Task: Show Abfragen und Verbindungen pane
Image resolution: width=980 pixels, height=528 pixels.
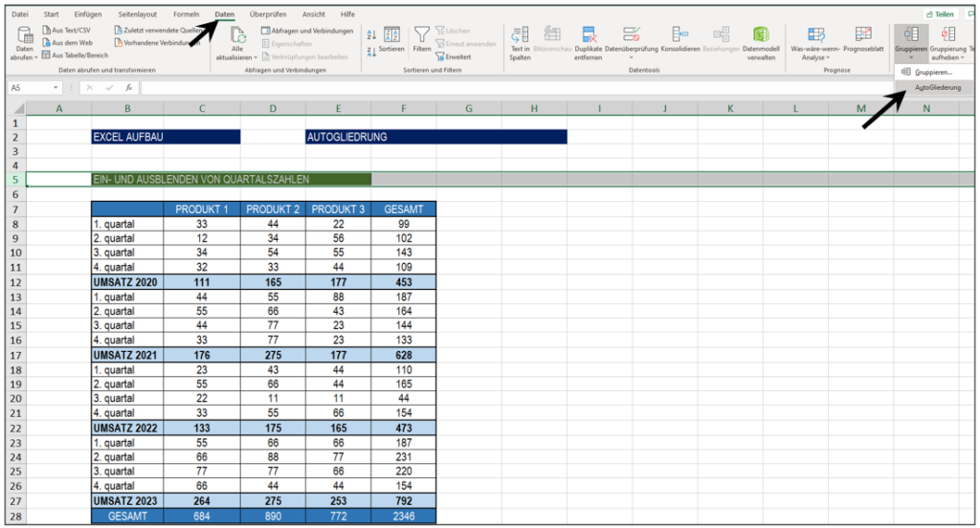Action: pos(307,30)
